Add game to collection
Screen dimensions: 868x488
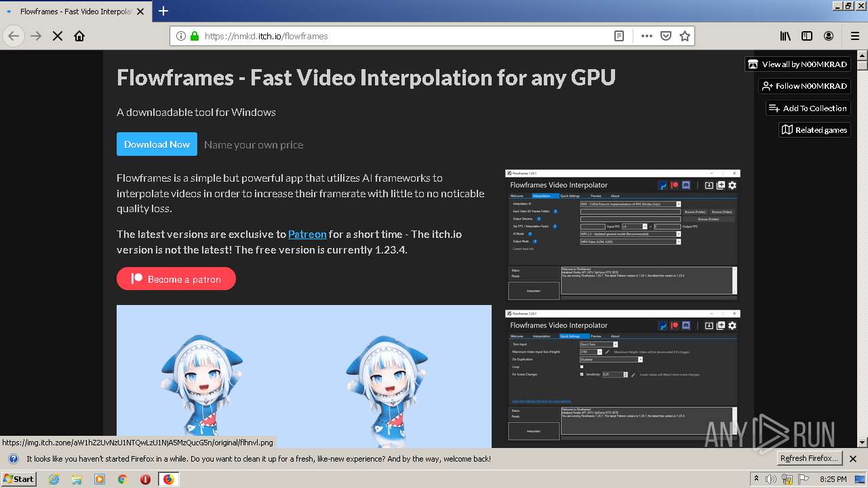coord(808,108)
